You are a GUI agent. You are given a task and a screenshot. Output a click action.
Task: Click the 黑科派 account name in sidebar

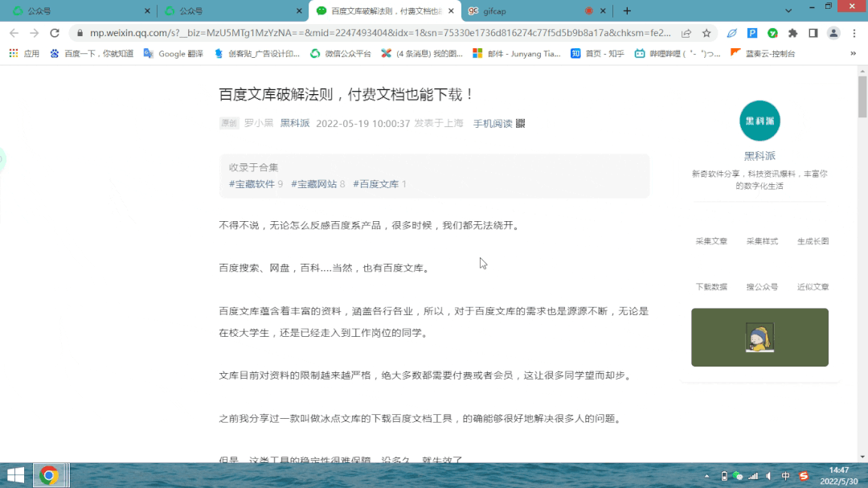(759, 156)
